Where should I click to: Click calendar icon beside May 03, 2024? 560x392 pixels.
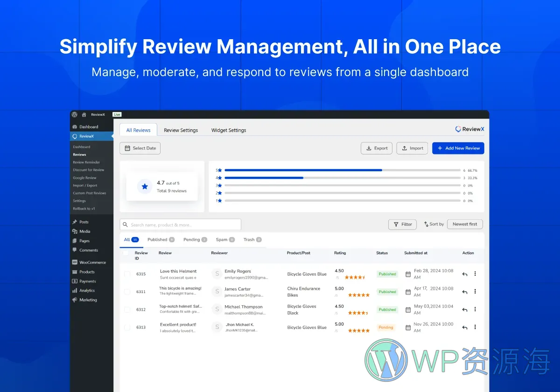pos(408,310)
